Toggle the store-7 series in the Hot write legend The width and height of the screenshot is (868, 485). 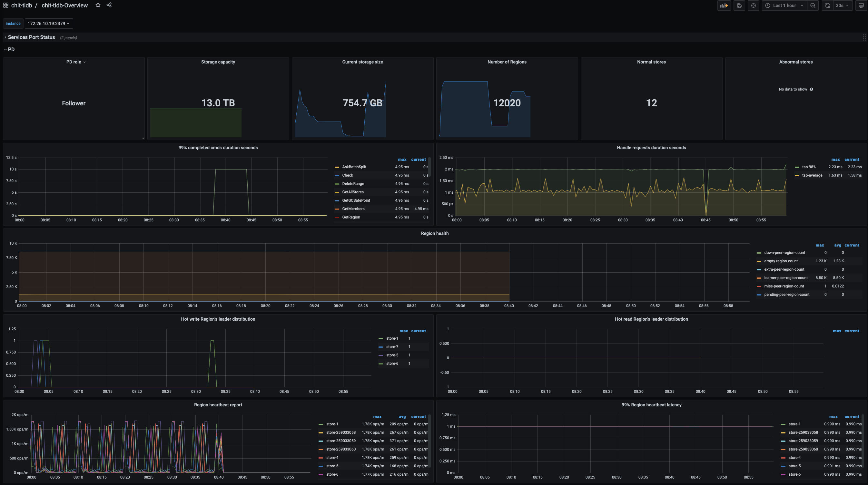point(392,347)
